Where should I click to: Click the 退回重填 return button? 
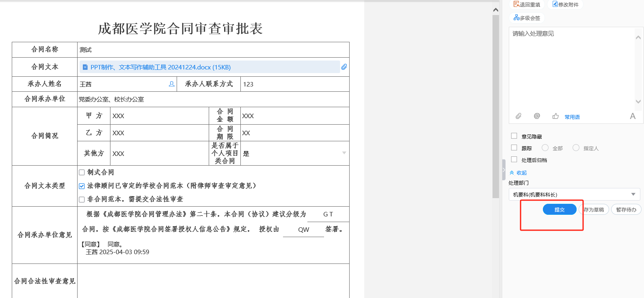coord(527,4)
